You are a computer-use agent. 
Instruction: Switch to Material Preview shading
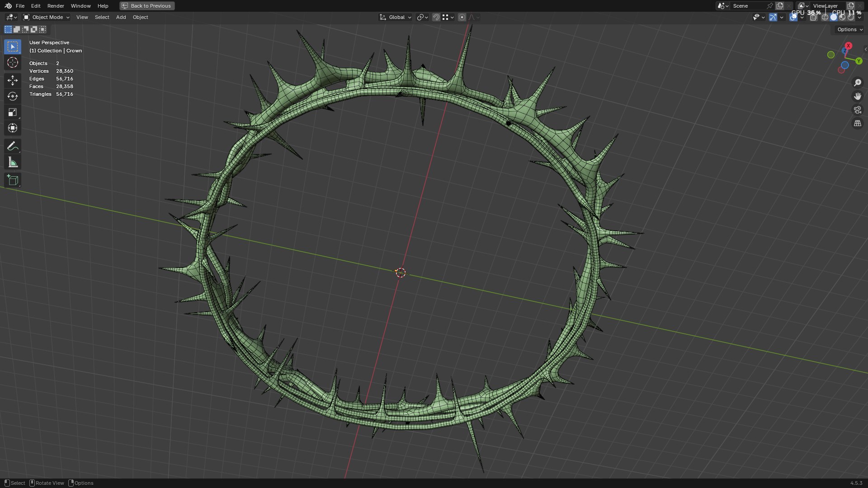842,17
